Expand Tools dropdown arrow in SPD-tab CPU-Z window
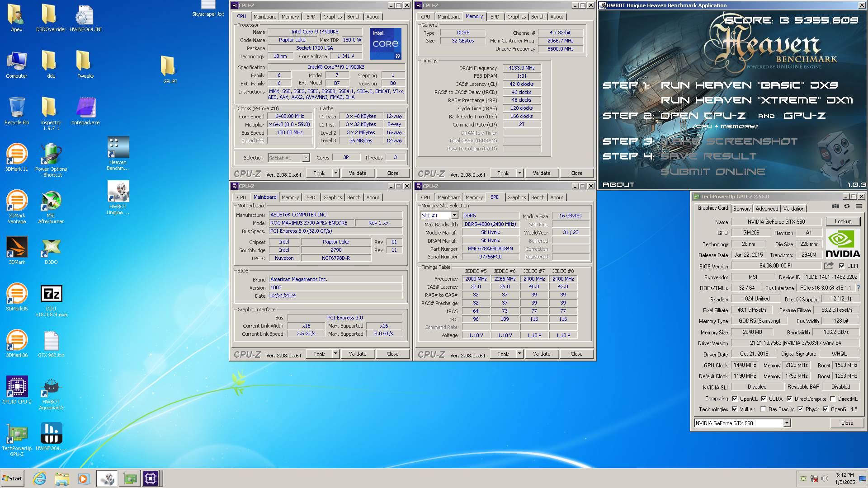This screenshot has height=488, width=868. 519,354
